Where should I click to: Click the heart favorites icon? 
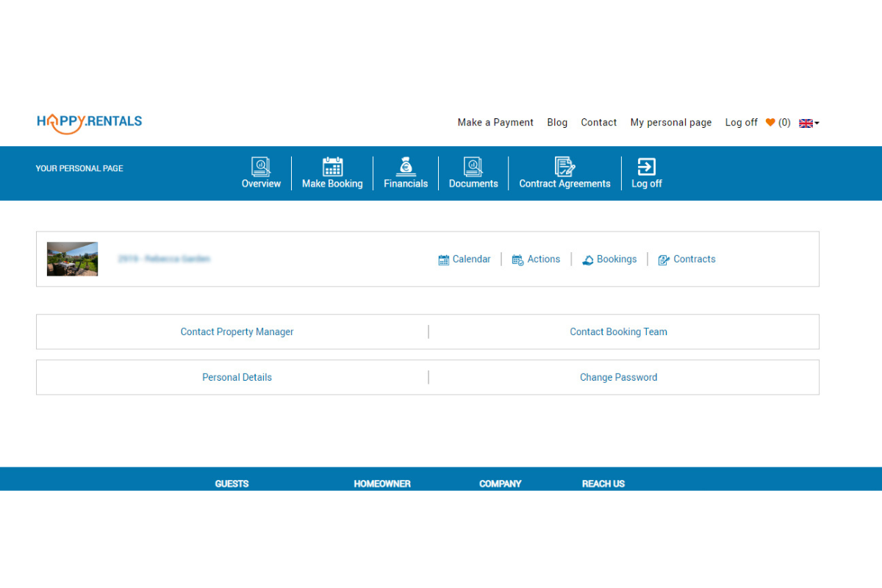coord(770,122)
